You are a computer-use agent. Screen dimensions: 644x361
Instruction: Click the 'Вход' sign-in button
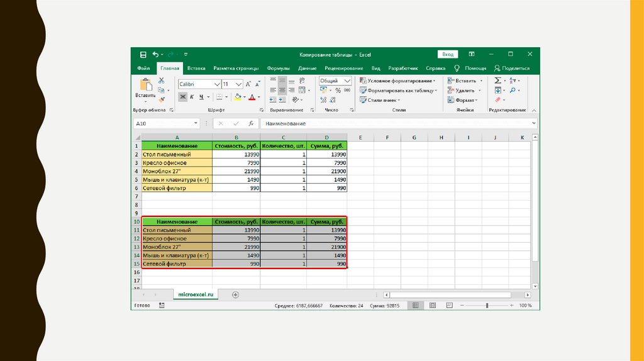(x=447, y=55)
